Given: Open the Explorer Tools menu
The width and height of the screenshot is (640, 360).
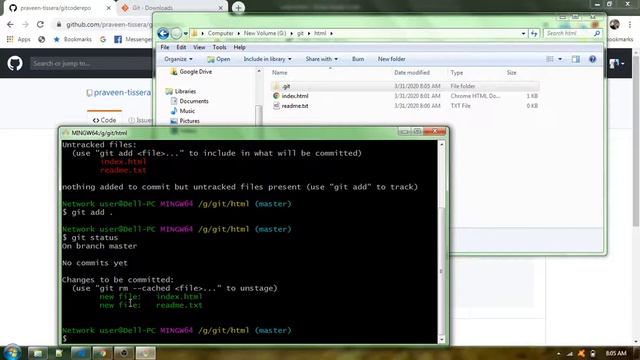Looking at the screenshot, I should (219, 47).
